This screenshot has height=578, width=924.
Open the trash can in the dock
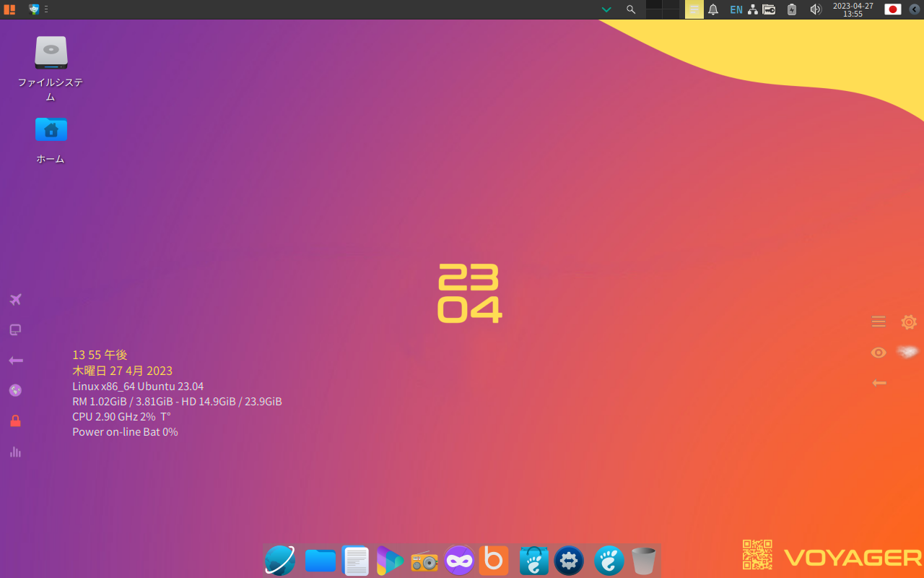point(643,561)
